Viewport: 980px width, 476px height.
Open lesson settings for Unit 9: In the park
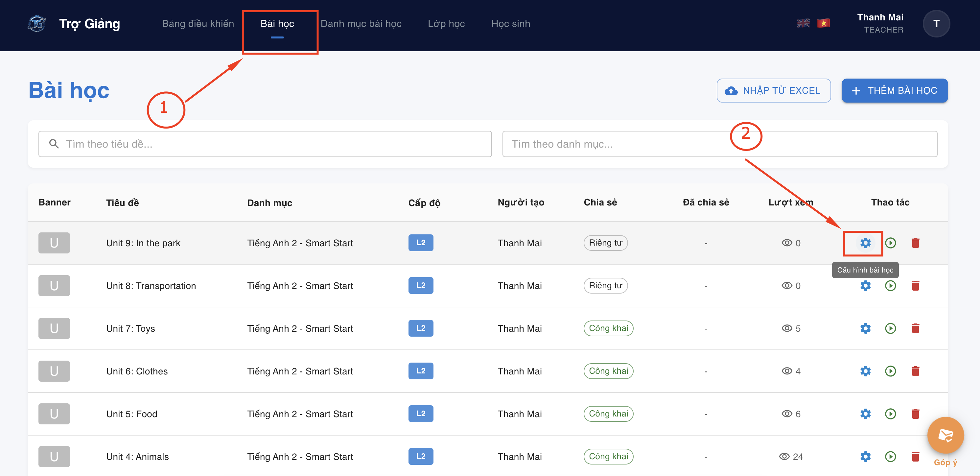pyautogui.click(x=865, y=243)
